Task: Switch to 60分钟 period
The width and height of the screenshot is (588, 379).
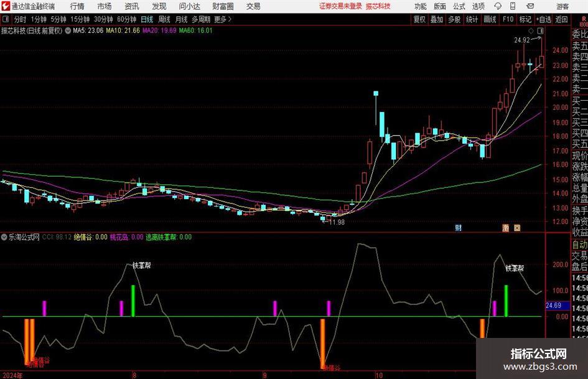Action: tap(127, 19)
